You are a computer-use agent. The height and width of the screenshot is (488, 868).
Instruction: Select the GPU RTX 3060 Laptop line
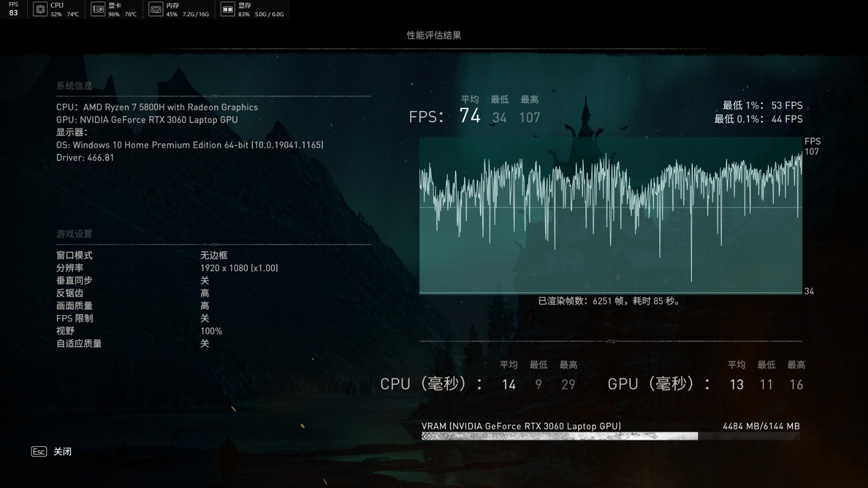point(146,120)
